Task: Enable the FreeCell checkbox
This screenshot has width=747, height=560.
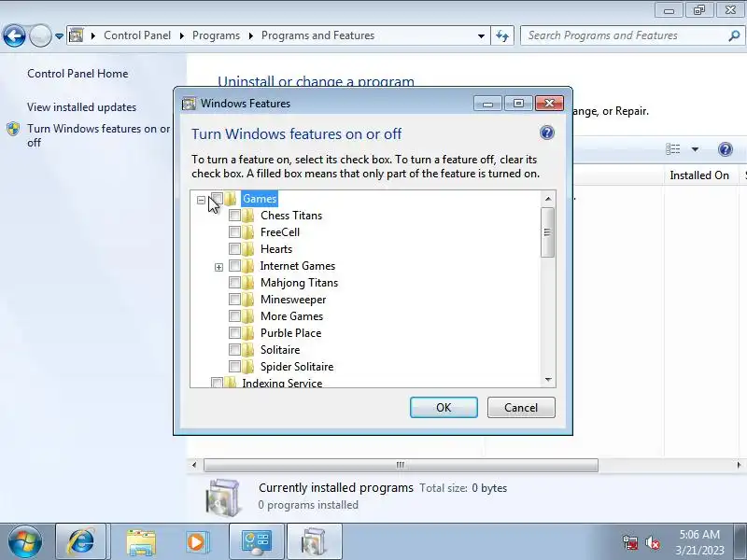Action: point(234,231)
